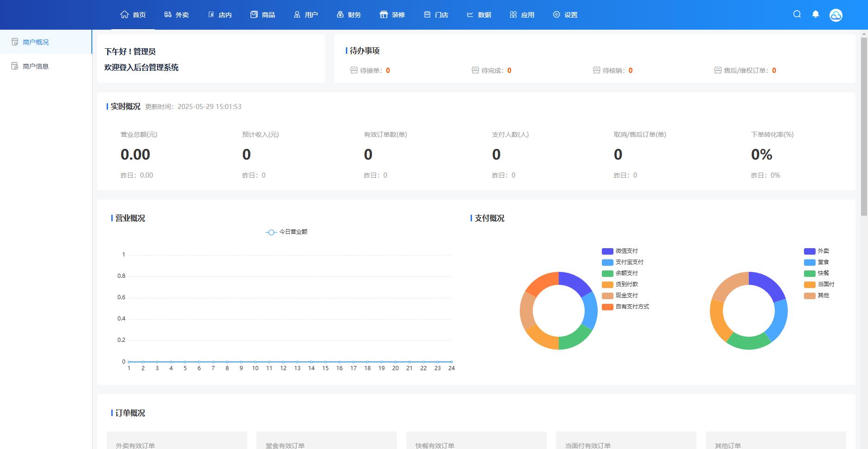Open notifications bell icon
This screenshot has height=449, width=868.
click(x=816, y=14)
